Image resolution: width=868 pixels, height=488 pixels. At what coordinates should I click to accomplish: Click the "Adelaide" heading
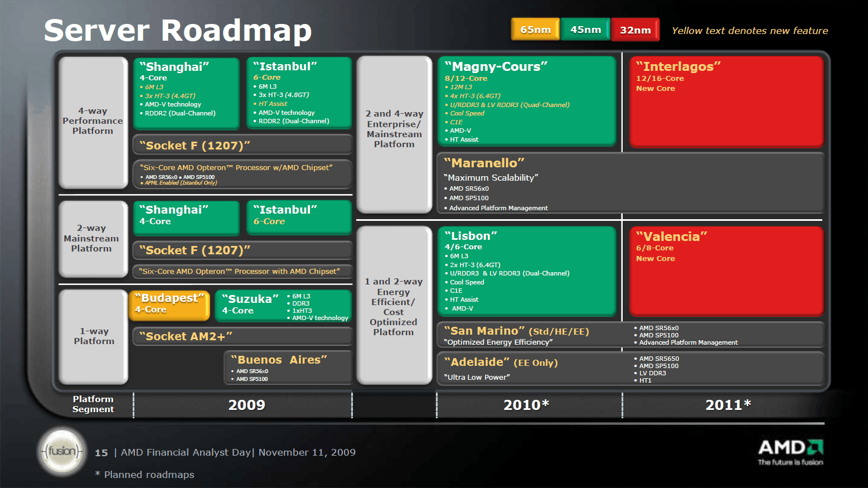tap(477, 362)
